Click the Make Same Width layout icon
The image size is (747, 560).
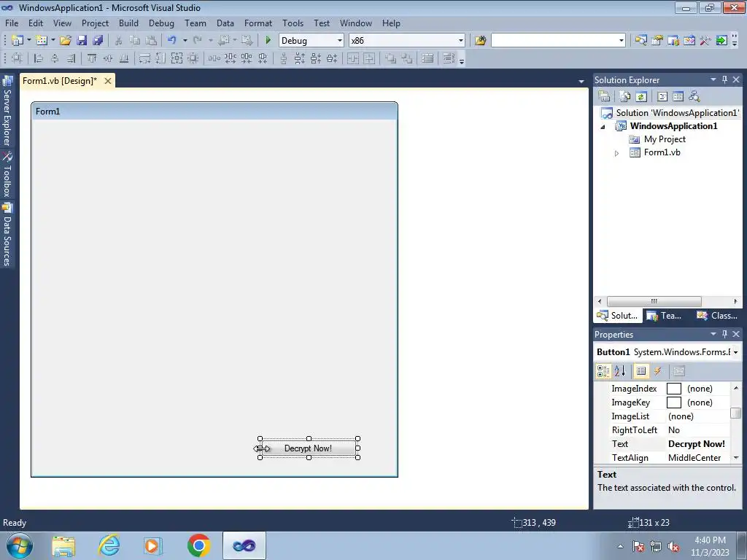[x=145, y=58]
